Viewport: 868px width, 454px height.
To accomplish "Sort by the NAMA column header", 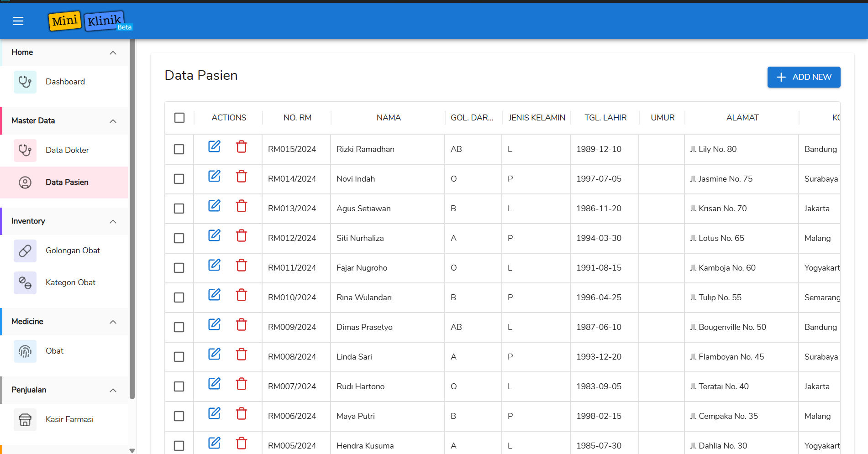I will (x=389, y=118).
